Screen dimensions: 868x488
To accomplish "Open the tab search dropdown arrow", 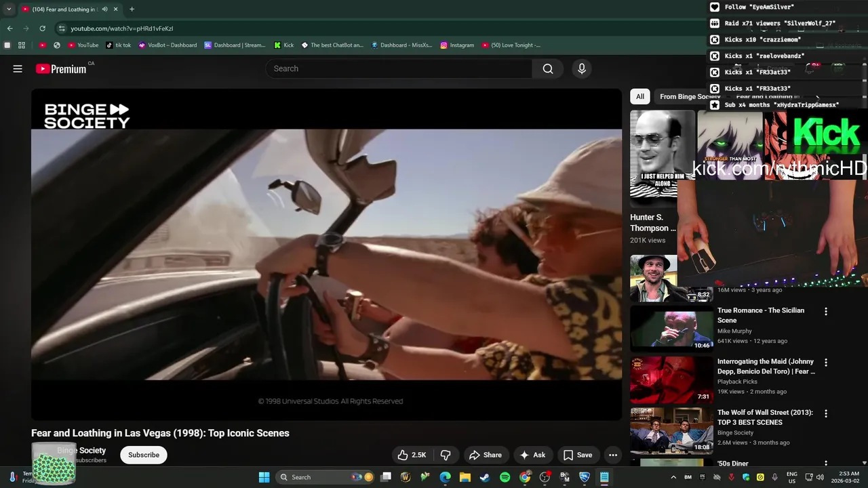I will (8, 9).
